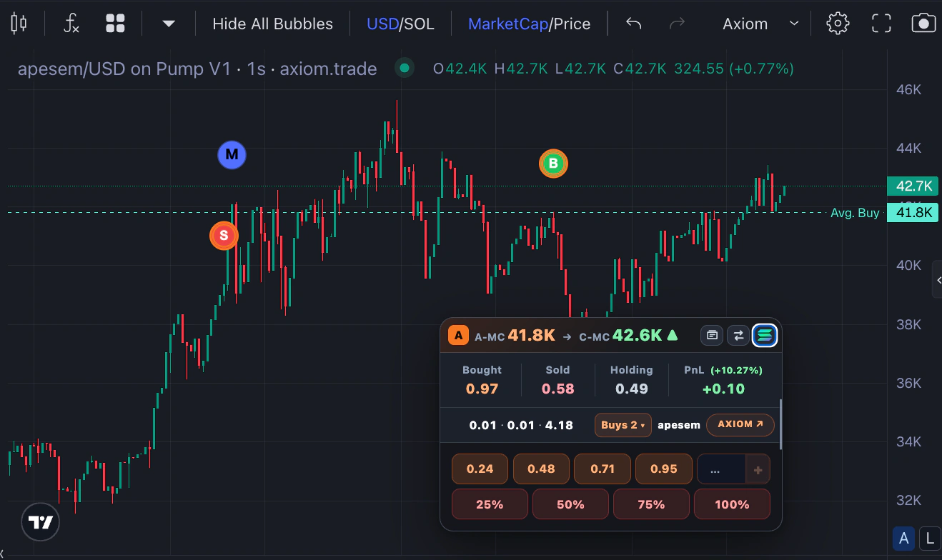Sell 25% of holdings
This screenshot has width=942, height=560.
[x=490, y=504]
